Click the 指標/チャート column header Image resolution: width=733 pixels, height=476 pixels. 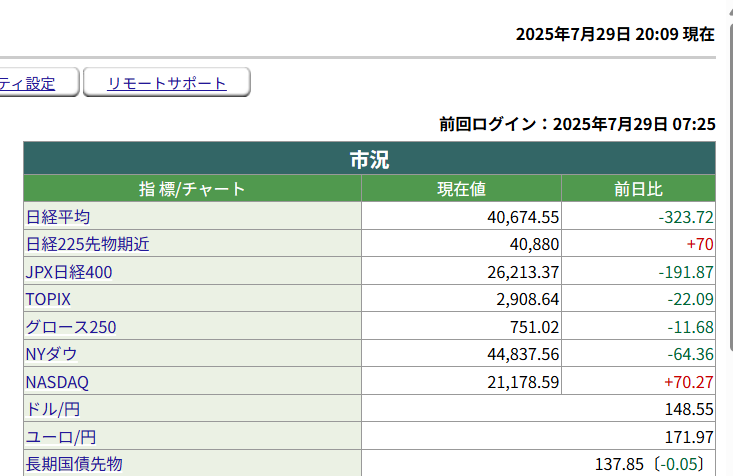click(x=192, y=189)
